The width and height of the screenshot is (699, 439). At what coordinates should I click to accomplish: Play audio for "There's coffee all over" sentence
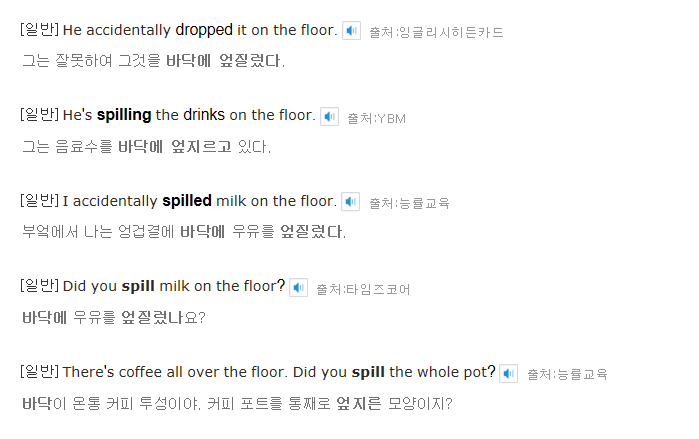point(508,373)
